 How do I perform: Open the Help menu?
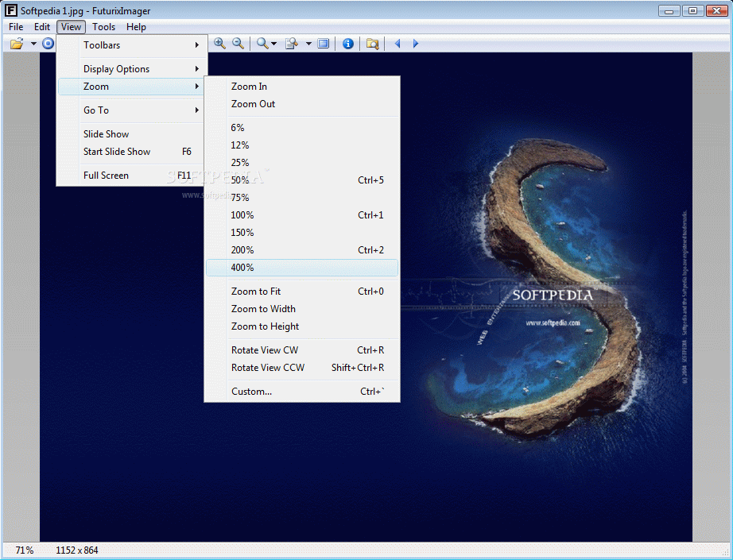pos(136,27)
